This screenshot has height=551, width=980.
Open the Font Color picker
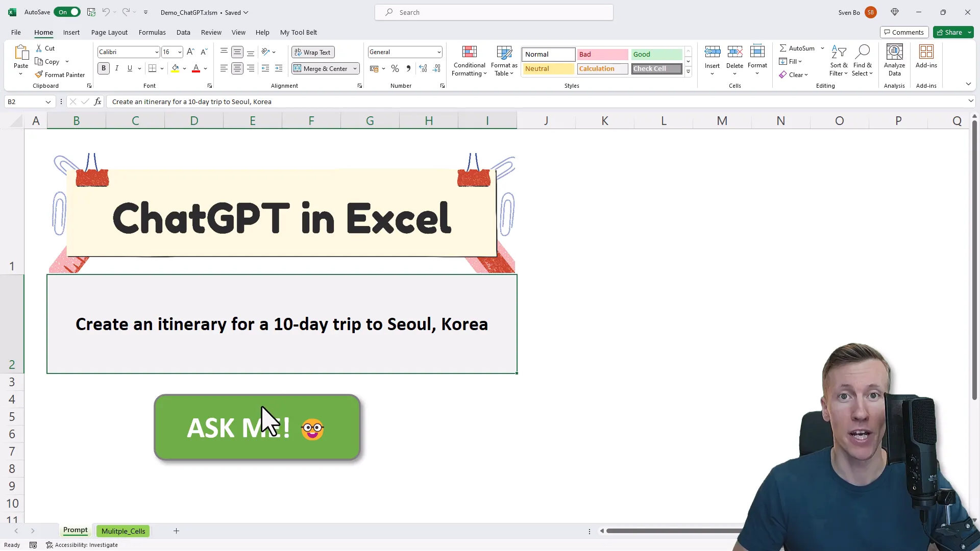point(205,68)
